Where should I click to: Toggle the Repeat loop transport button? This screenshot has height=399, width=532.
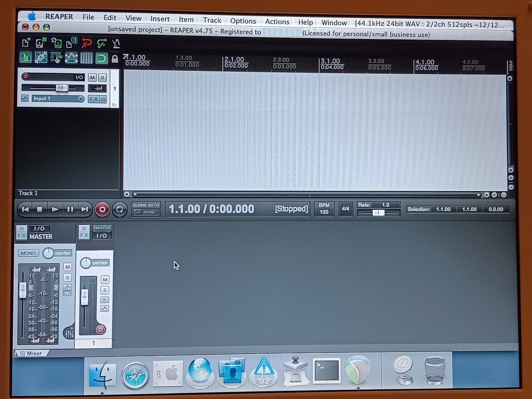[x=120, y=209]
